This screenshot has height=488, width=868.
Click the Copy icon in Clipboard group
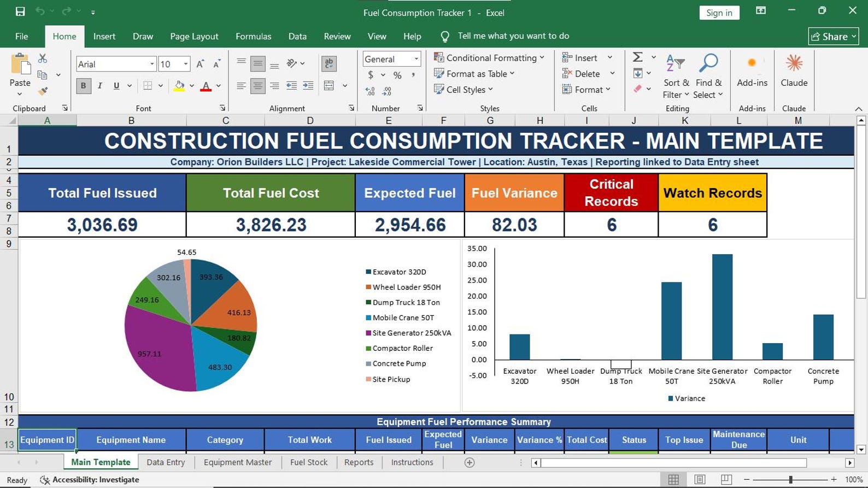[x=43, y=75]
